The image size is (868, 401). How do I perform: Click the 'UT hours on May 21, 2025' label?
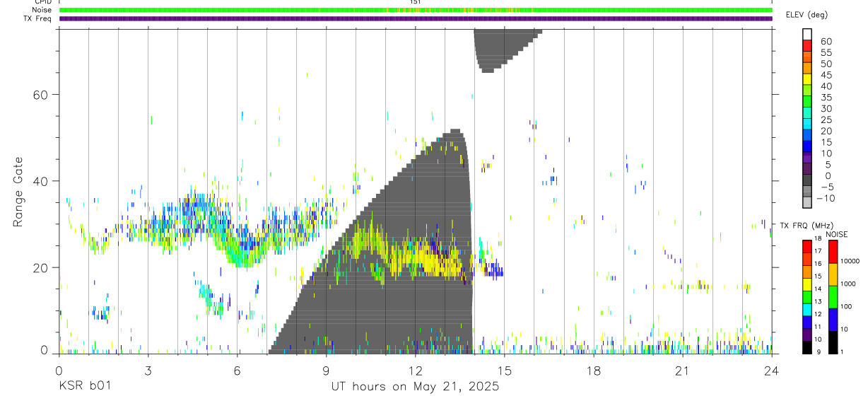pyautogui.click(x=416, y=387)
